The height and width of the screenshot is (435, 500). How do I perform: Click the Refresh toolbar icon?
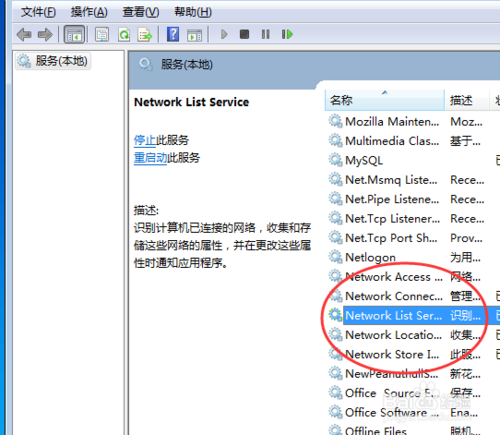tap(124, 34)
